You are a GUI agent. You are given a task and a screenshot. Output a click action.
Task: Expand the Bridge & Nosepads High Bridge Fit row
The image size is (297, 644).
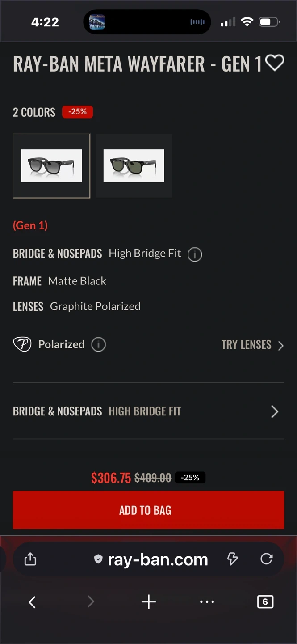148,411
